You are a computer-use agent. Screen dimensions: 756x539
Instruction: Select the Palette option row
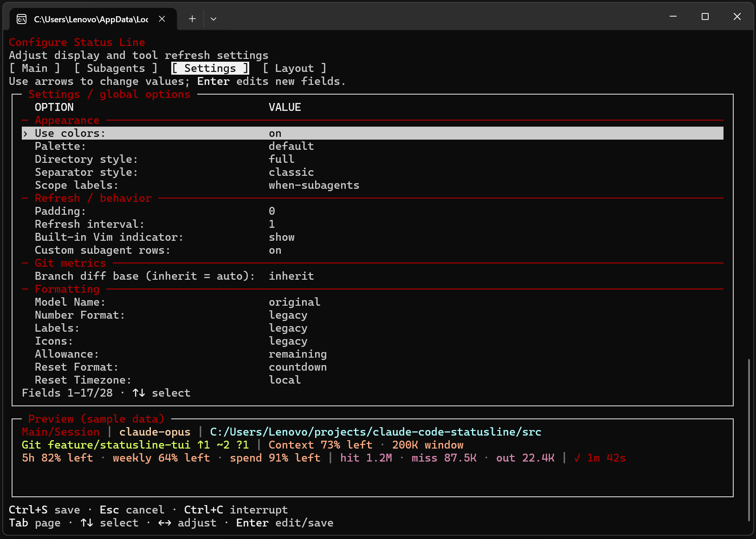(60, 146)
